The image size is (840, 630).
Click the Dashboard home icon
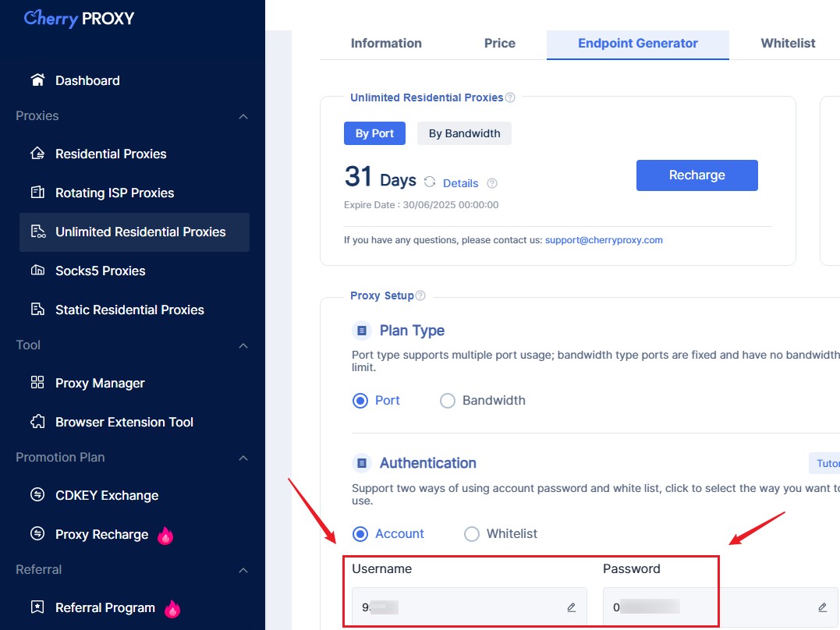(x=37, y=80)
